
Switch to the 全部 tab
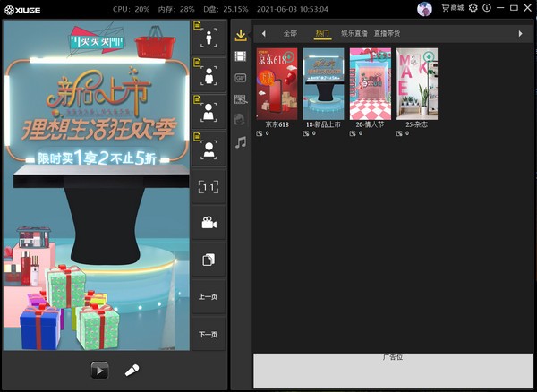tap(290, 33)
